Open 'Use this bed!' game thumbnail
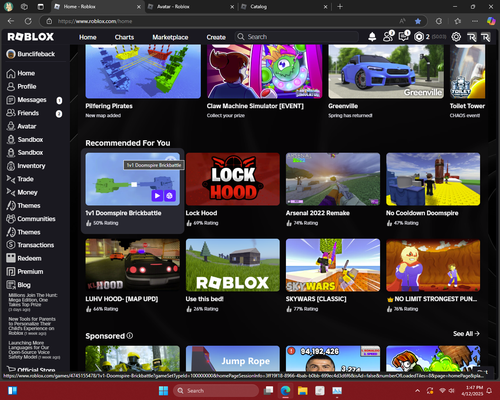The width and height of the screenshot is (500, 400). tap(233, 265)
